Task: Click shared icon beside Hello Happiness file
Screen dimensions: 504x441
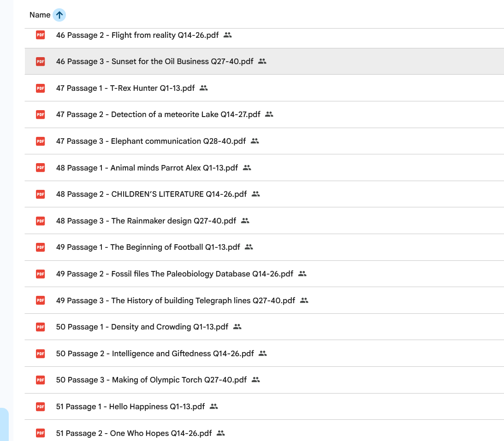Action: pyautogui.click(x=213, y=406)
